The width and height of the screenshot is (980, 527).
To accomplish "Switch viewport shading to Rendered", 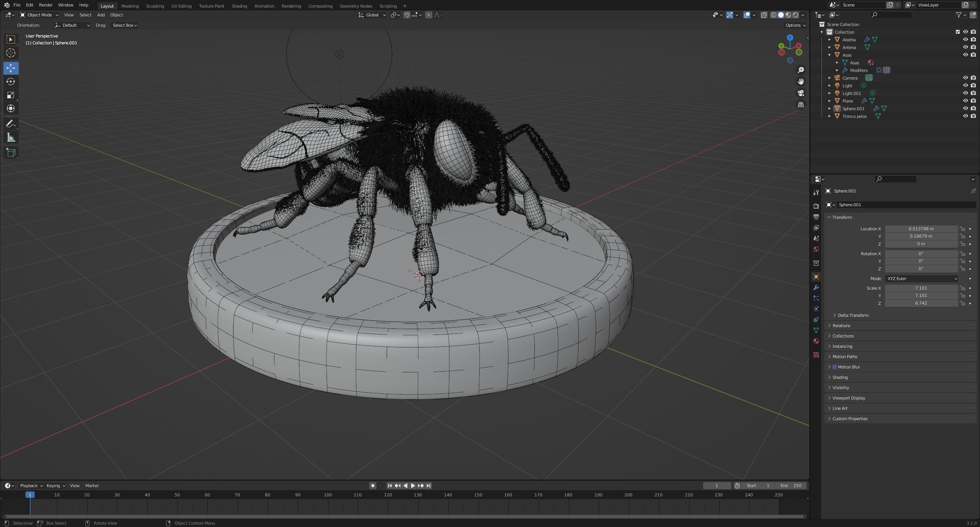I will [x=795, y=15].
